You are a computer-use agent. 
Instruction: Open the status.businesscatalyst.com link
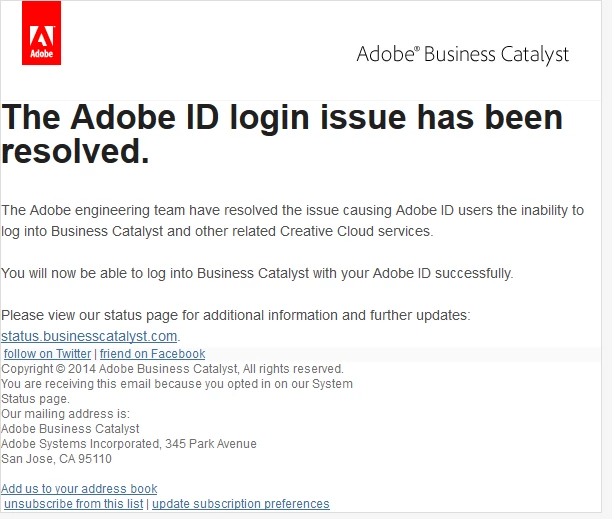[89, 336]
